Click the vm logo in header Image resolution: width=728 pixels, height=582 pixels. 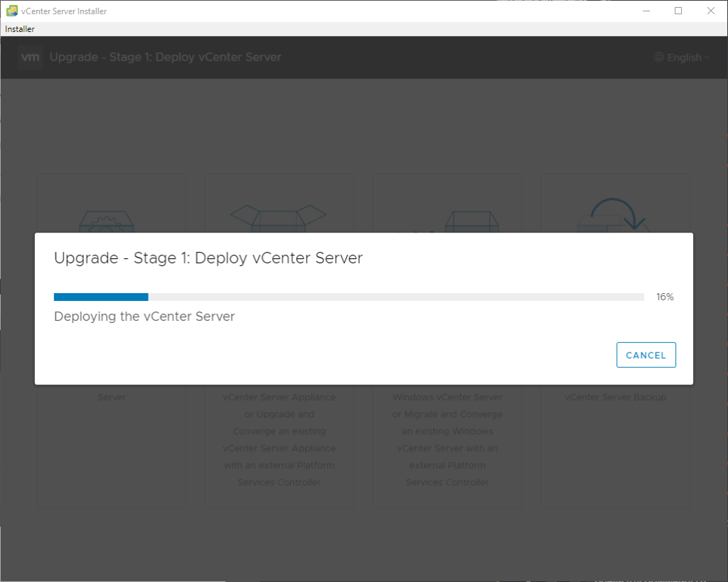31,57
